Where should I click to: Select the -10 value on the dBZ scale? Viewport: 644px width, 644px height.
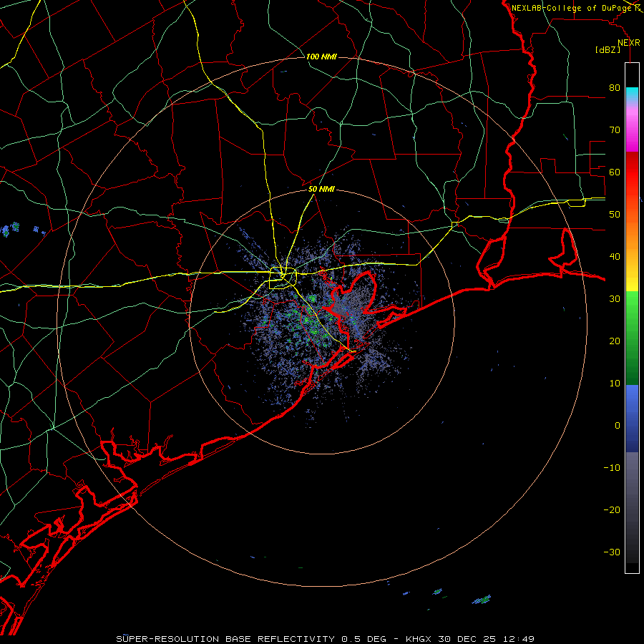click(x=612, y=468)
